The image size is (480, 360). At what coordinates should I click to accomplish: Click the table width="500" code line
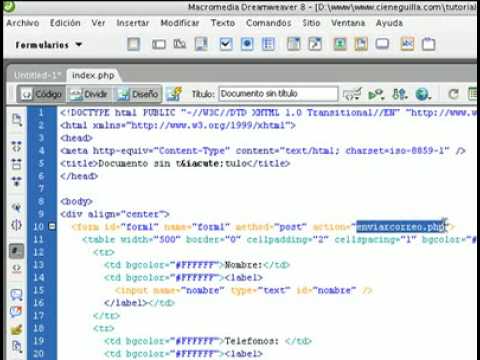coord(279,240)
